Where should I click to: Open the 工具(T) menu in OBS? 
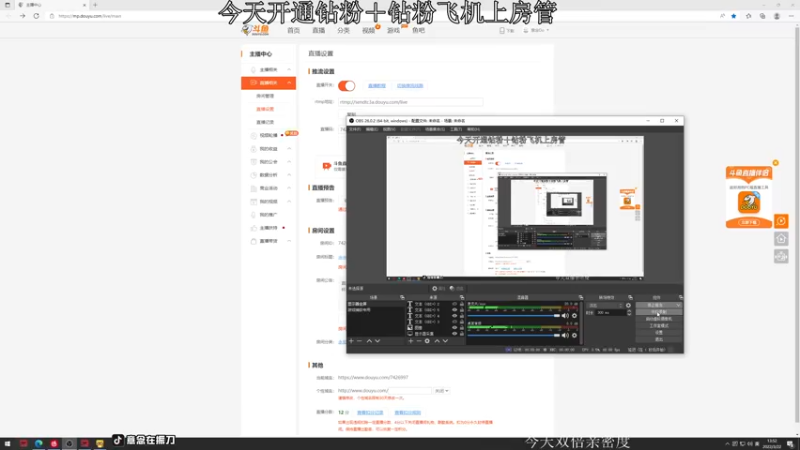pos(456,130)
